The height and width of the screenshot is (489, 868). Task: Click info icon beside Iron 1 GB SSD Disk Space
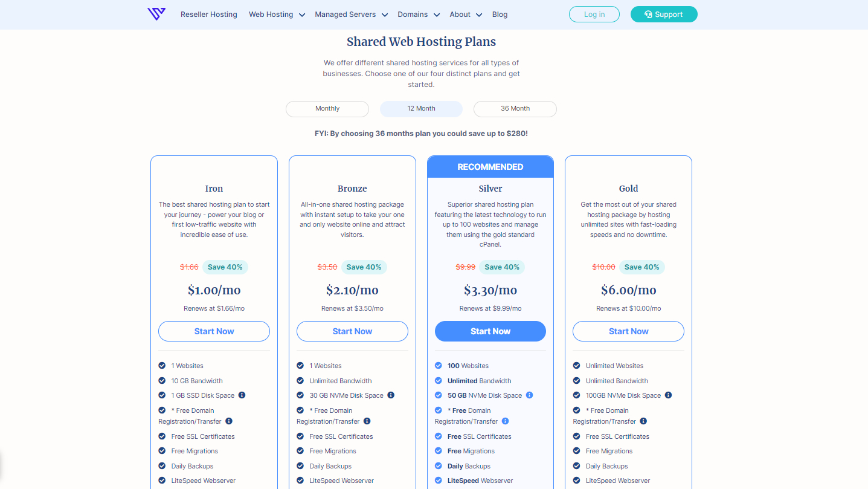click(x=242, y=395)
